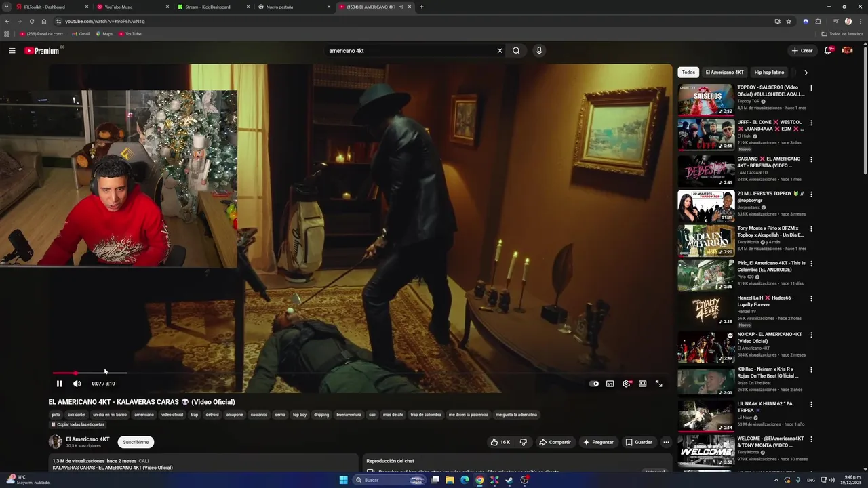Open a new browser tab with plus
Image resolution: width=868 pixels, height=488 pixels.
tap(422, 7)
